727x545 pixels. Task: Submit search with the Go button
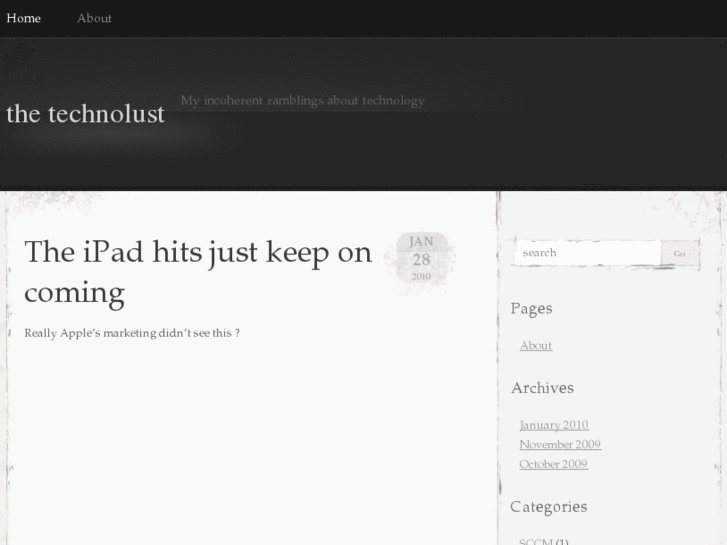click(x=680, y=253)
